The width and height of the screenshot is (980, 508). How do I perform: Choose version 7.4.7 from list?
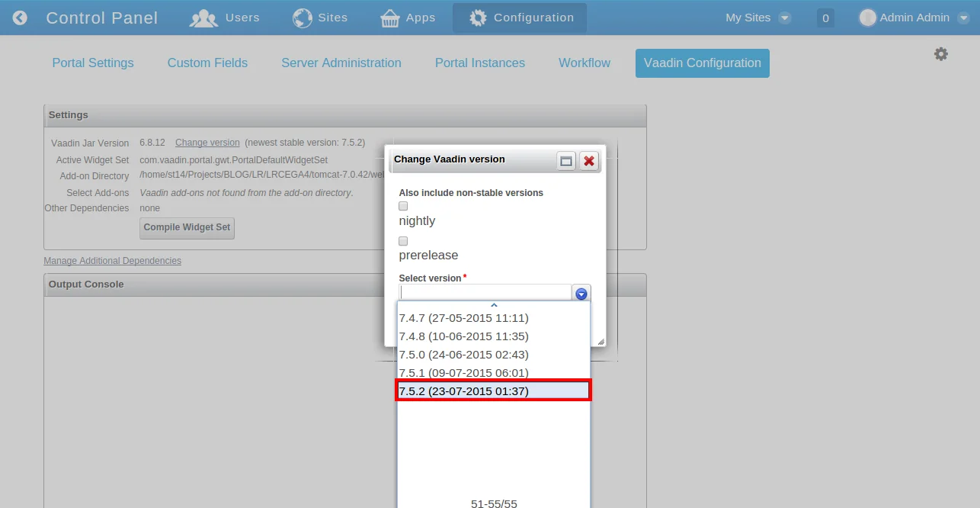[x=493, y=318]
